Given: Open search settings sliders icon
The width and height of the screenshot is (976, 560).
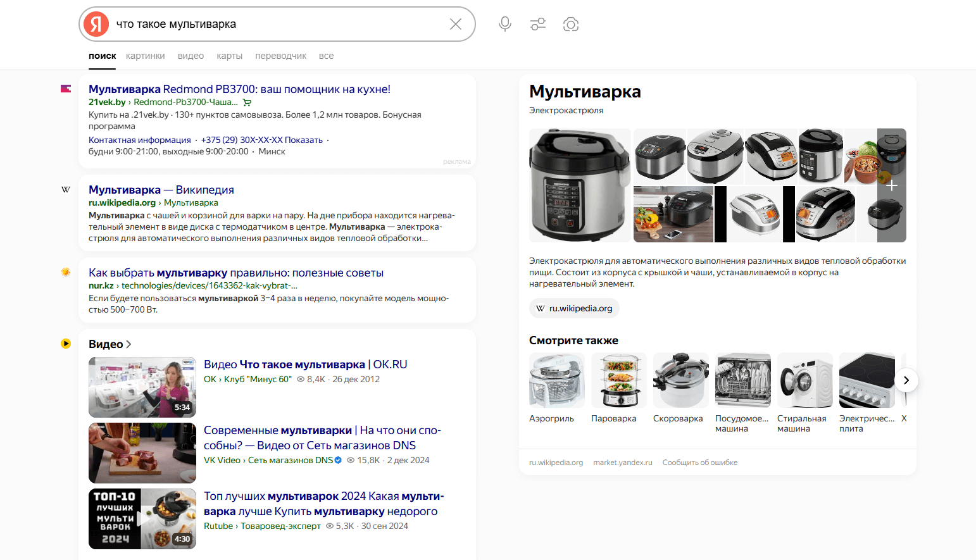Looking at the screenshot, I should coord(538,24).
